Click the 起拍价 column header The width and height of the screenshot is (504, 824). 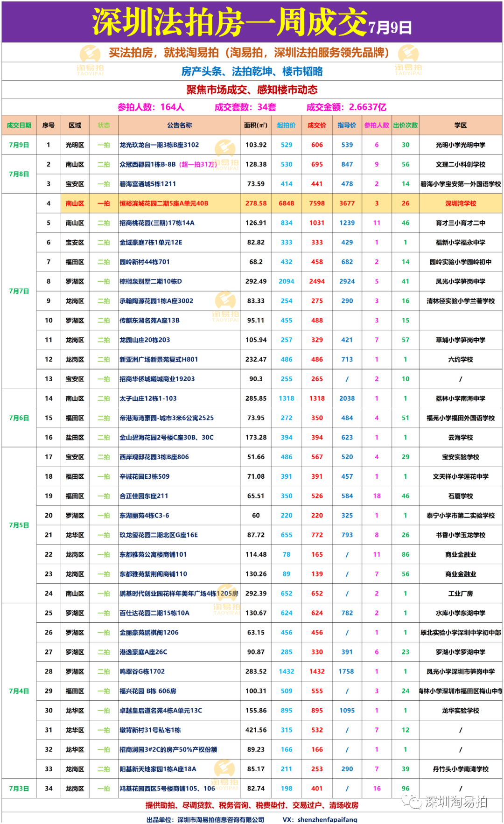287,125
